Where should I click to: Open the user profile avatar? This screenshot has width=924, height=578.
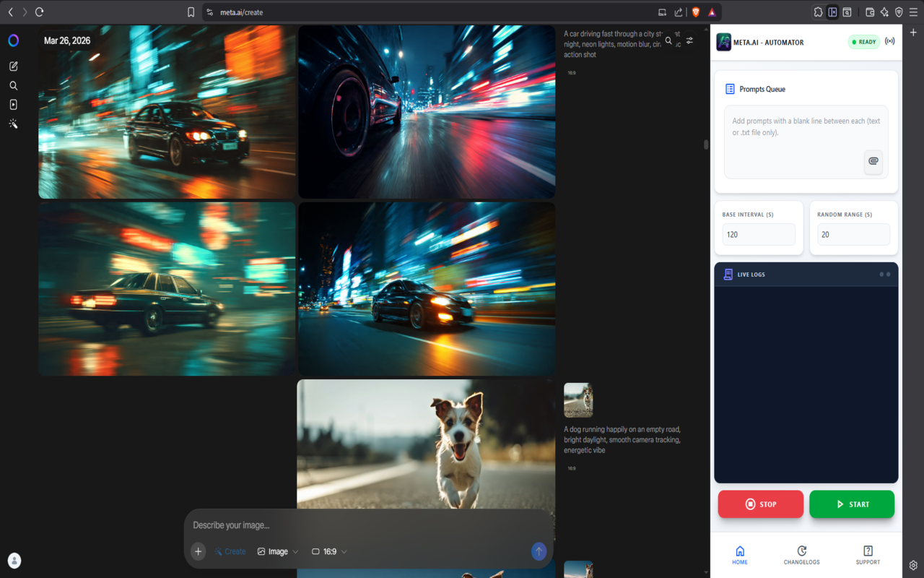tap(14, 560)
